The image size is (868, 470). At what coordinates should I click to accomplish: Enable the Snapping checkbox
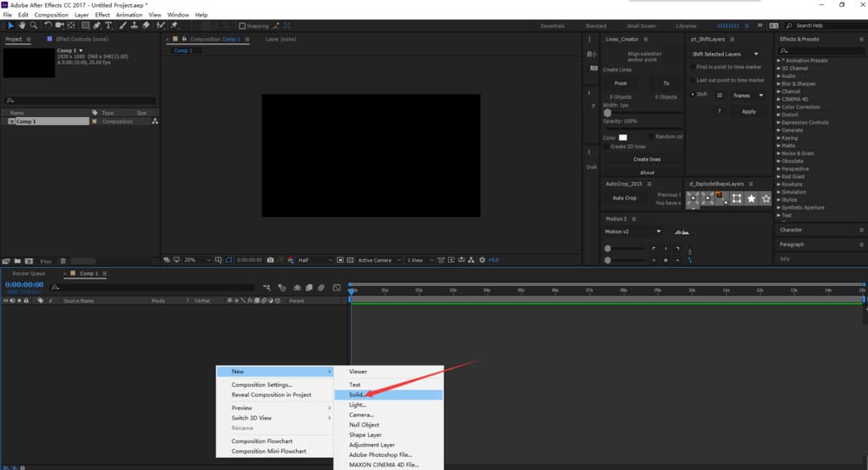pyautogui.click(x=242, y=26)
